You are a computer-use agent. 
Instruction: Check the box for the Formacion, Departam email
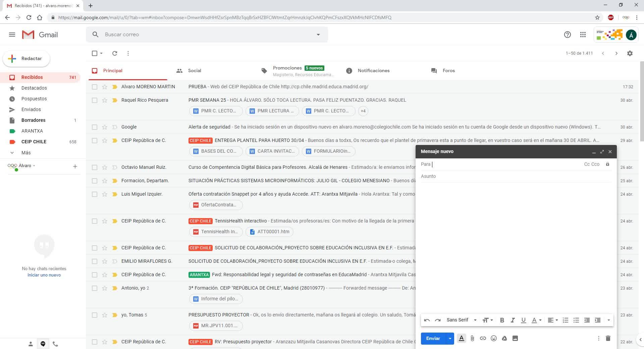tap(95, 181)
